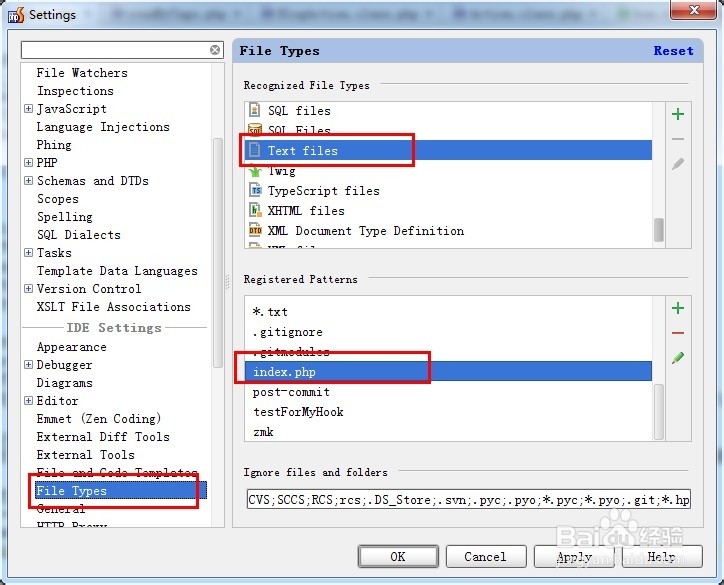Screen dimensions: 724x585
Task: Select XHTML files in recognized types
Action: click(448, 211)
